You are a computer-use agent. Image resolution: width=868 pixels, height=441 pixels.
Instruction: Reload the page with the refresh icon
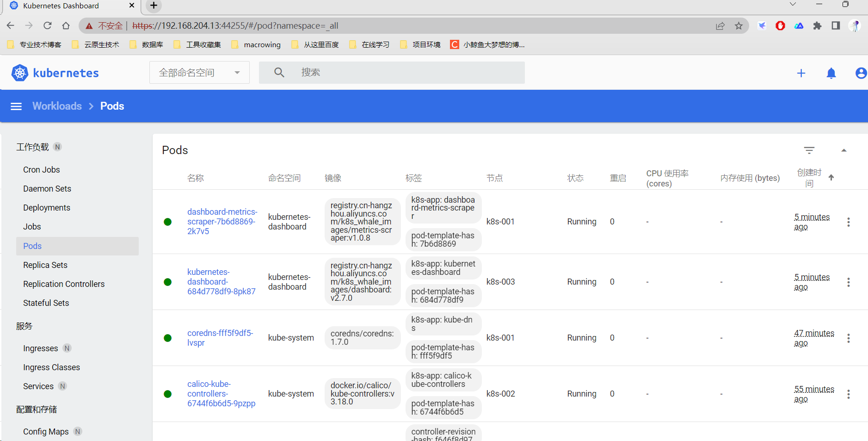click(48, 25)
